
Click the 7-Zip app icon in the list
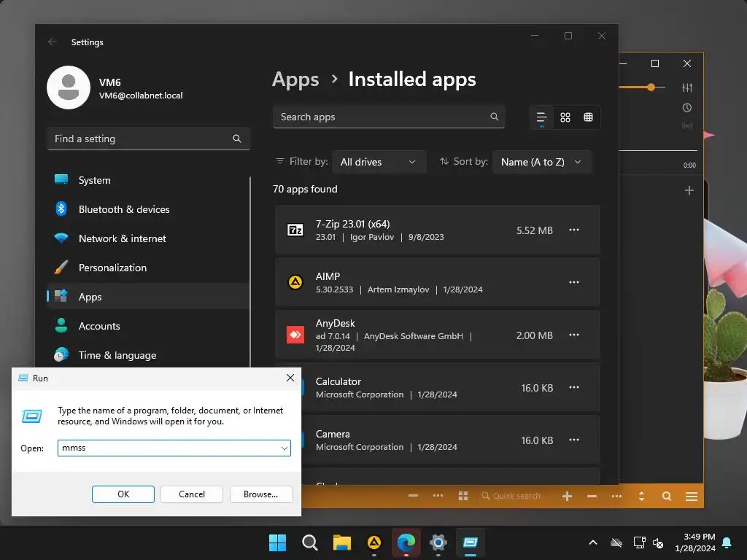(x=295, y=230)
